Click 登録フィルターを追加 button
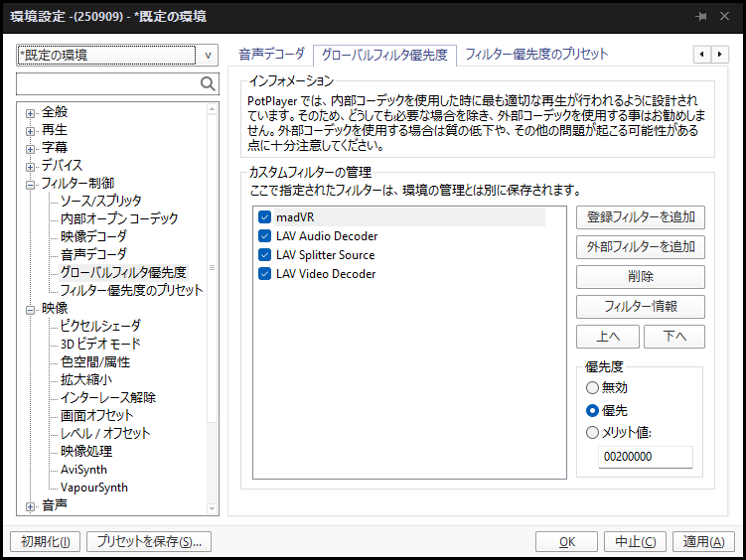The height and width of the screenshot is (560, 746). pos(640,216)
